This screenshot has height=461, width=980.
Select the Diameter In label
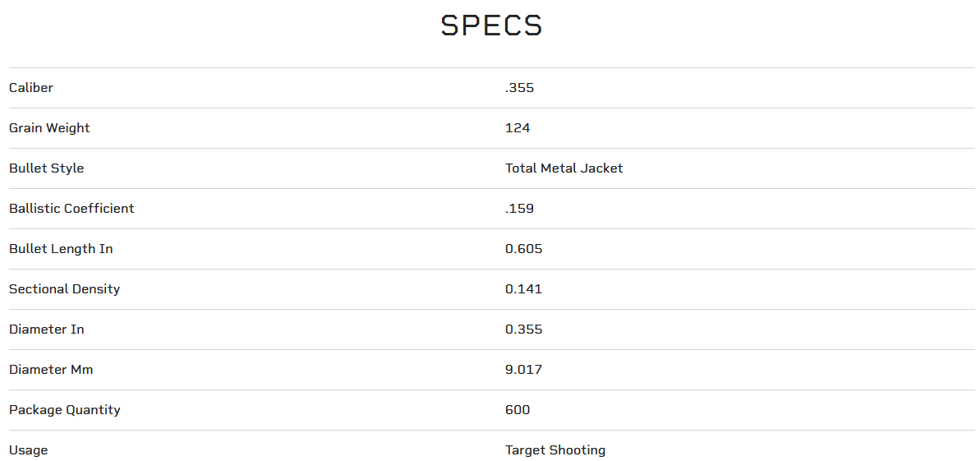click(x=46, y=330)
